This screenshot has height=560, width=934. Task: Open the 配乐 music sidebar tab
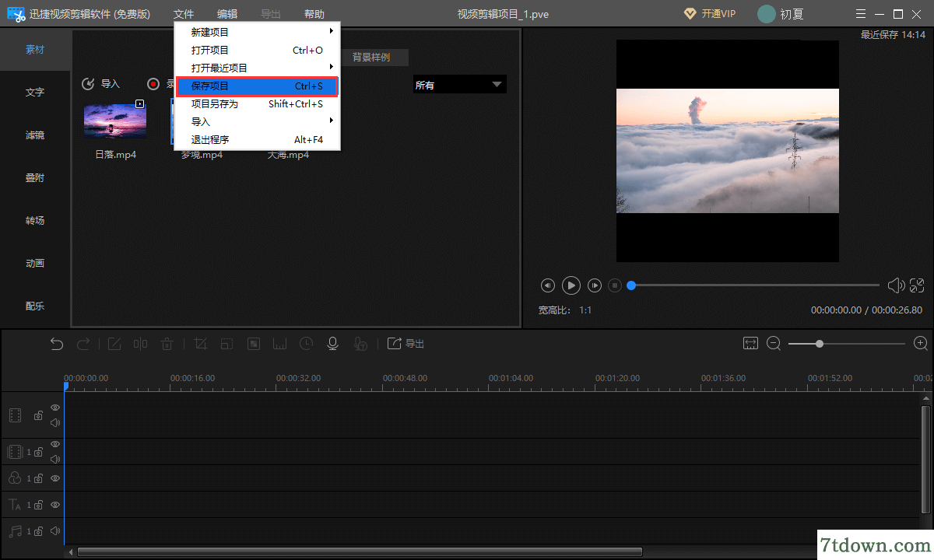click(35, 306)
